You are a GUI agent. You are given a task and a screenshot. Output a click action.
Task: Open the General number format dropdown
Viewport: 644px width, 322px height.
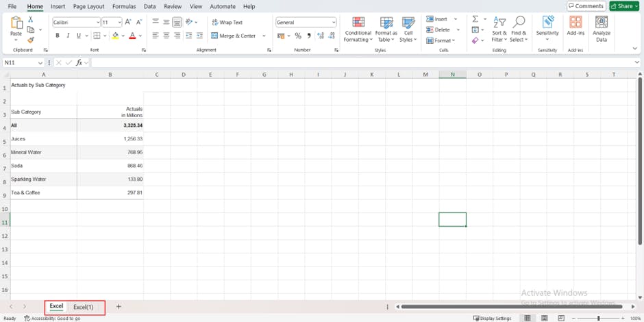(334, 22)
